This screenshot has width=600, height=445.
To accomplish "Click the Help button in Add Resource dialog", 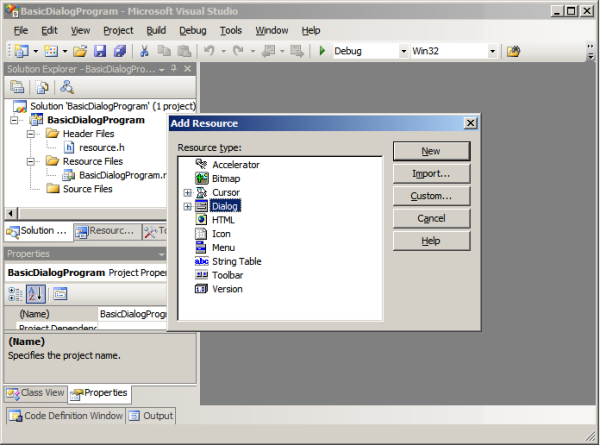I will (431, 241).
